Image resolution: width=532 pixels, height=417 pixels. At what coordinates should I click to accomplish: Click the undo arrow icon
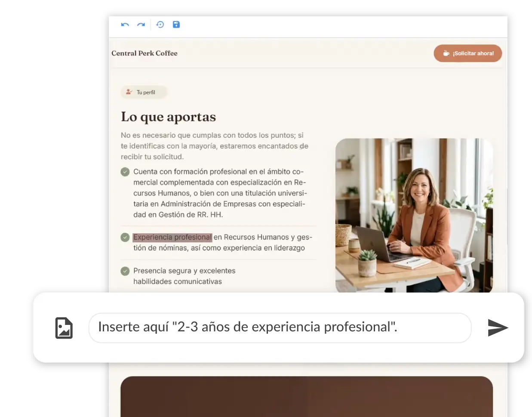click(125, 25)
